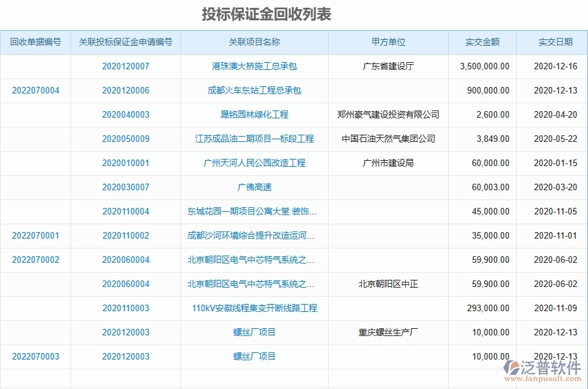Open project 110kV安徽线程集变开断线路工程
Image resolution: width=588 pixels, height=389 pixels.
point(254,308)
